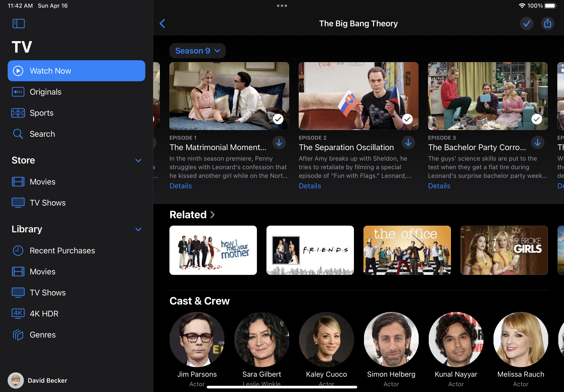Open The Office related show
564x392 pixels.
[x=407, y=250]
